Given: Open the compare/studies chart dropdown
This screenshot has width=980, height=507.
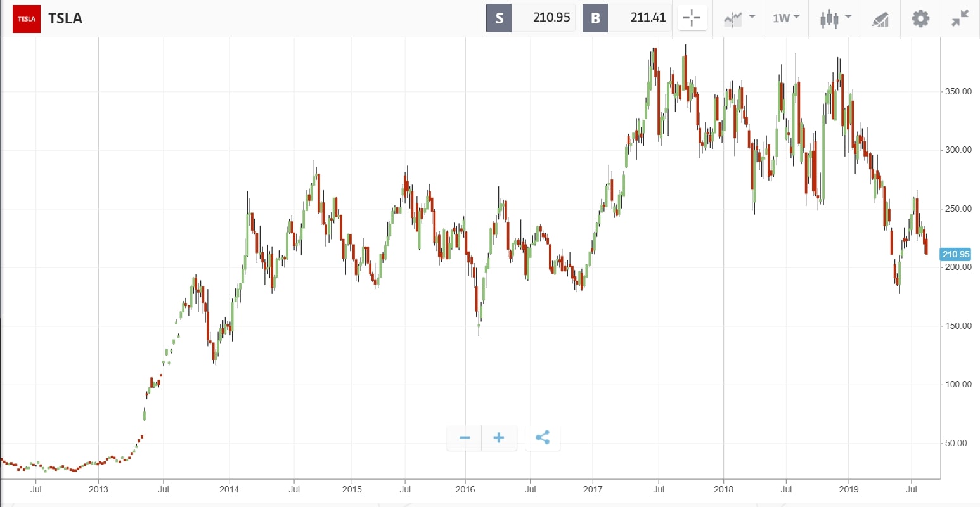Looking at the screenshot, I should 739,18.
